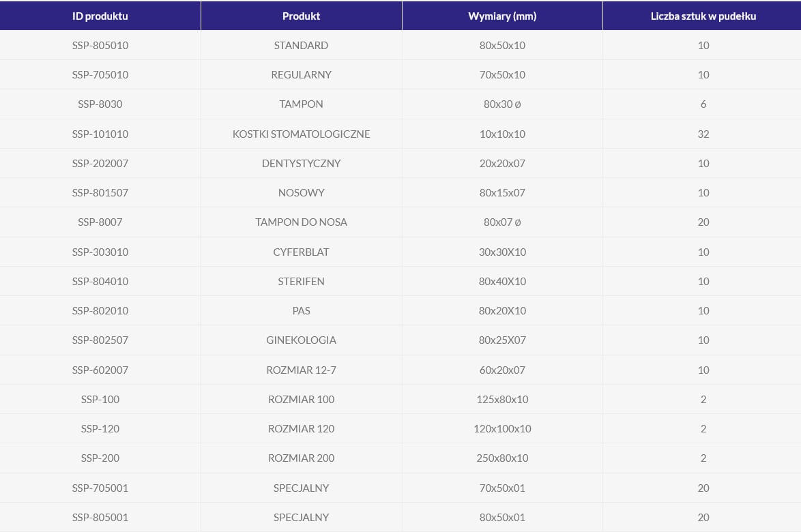Click the SSP-705001 product ID
The height and width of the screenshot is (532, 801).
[100, 488]
